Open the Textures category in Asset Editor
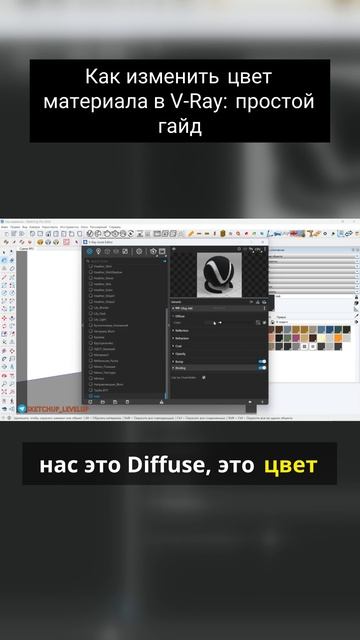The image size is (360, 640). coord(125,251)
